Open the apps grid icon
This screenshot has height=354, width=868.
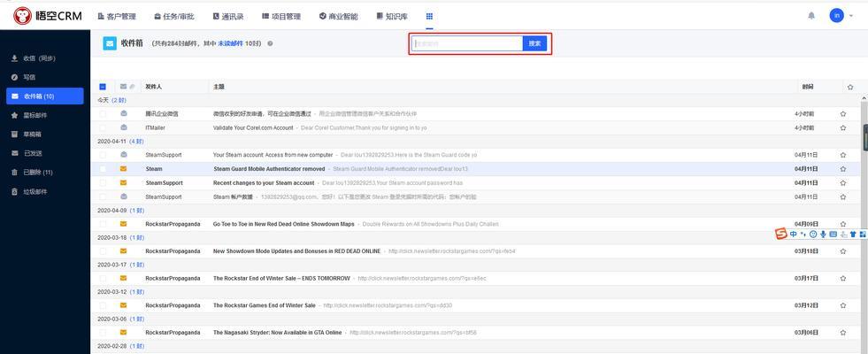(429, 16)
